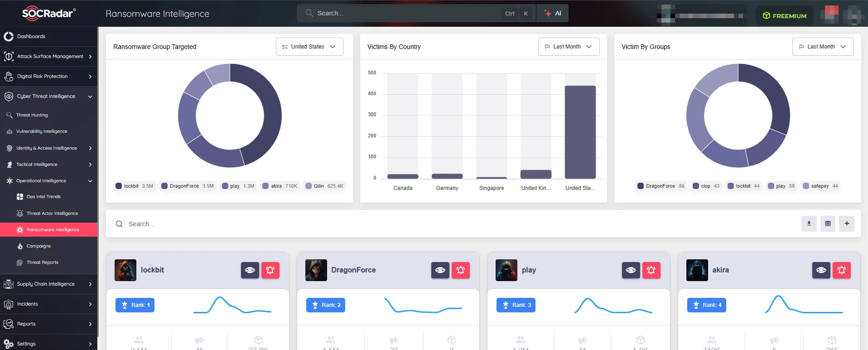The image size is (868, 350).
Task: Open the lockbit group avatar
Action: click(125, 270)
